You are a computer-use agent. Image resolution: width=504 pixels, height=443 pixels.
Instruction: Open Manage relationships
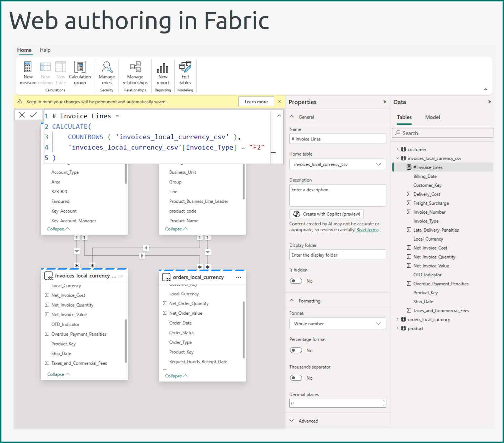coord(135,72)
